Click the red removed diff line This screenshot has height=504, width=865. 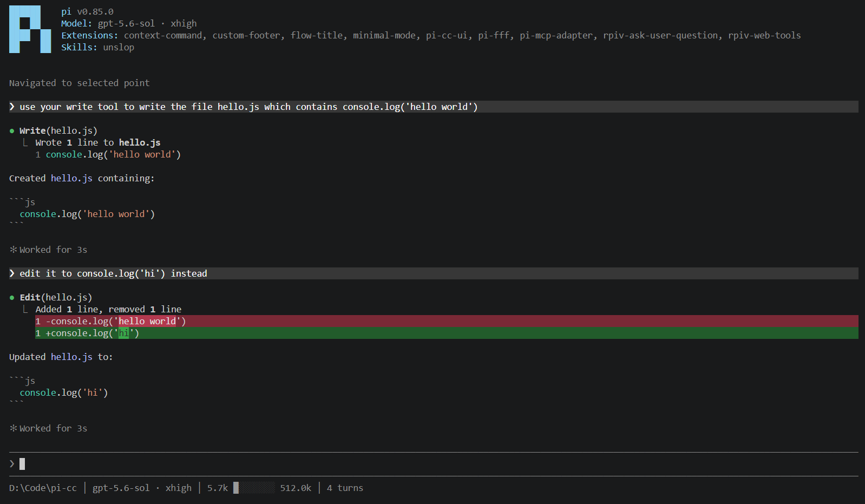pyautogui.click(x=447, y=321)
